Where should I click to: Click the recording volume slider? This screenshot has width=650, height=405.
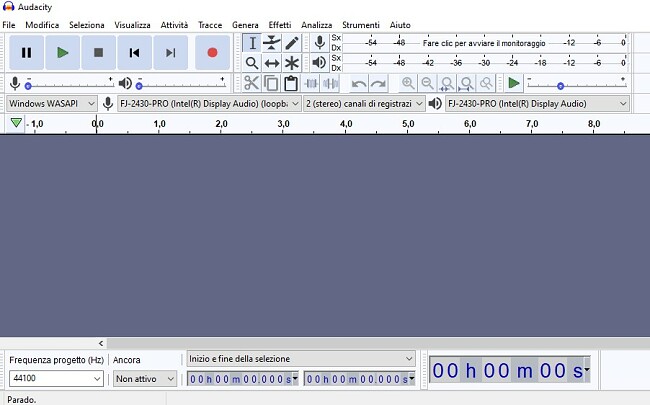pos(69,84)
